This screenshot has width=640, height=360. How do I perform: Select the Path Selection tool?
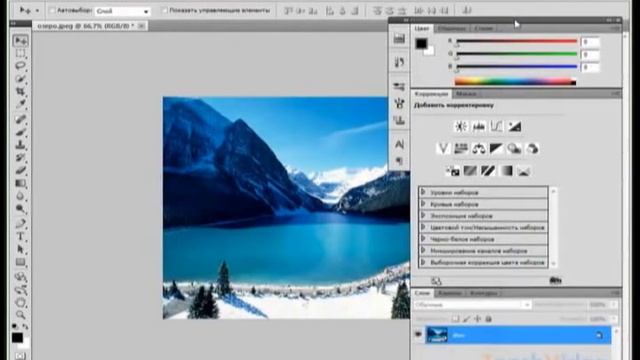pyautogui.click(x=20, y=249)
